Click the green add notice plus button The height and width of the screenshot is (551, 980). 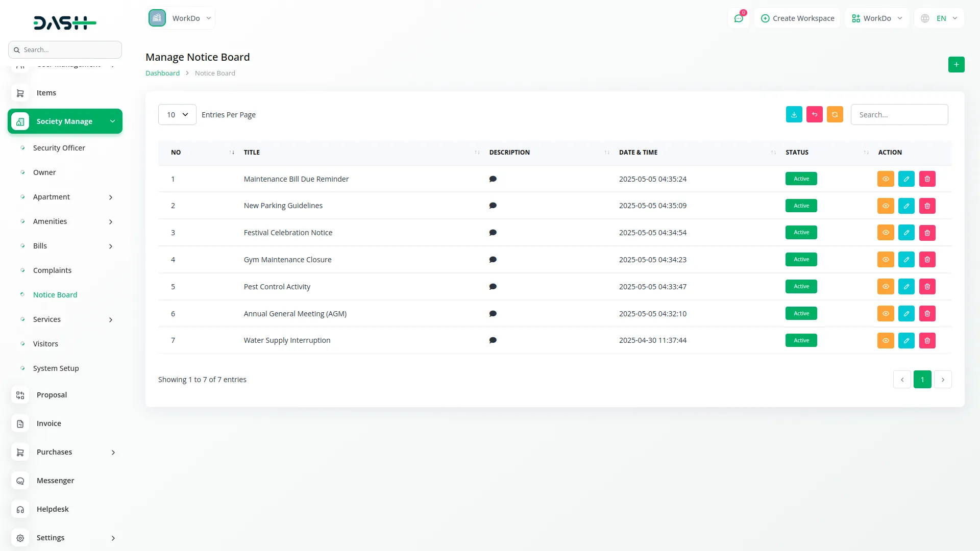coord(956,65)
